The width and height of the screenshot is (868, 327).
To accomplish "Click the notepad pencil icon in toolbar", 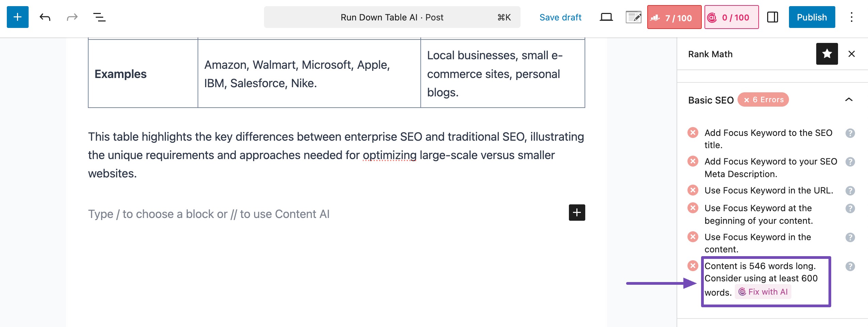I will tap(633, 17).
